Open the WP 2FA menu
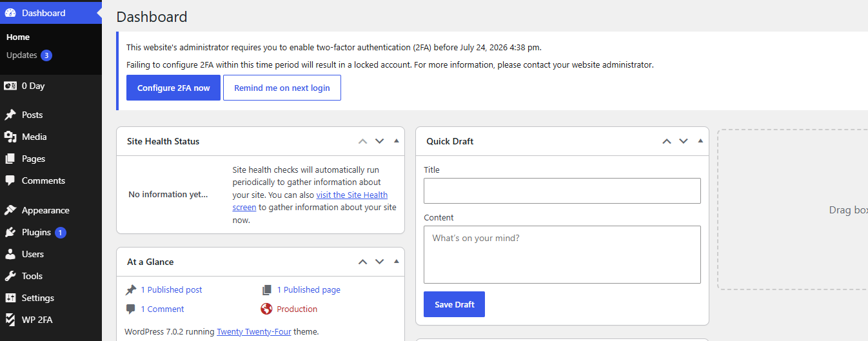Viewport: 868px width, 341px height. click(51, 320)
